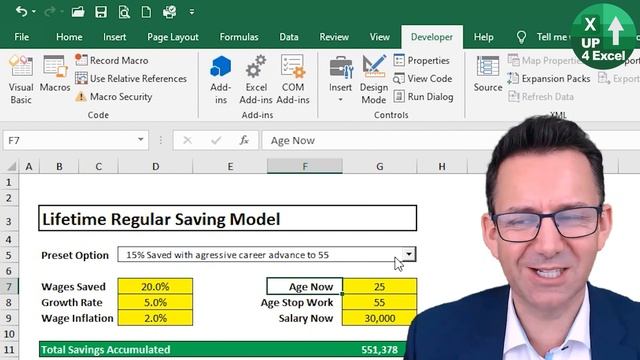Open Excel Add-ins manager

pos(256,80)
